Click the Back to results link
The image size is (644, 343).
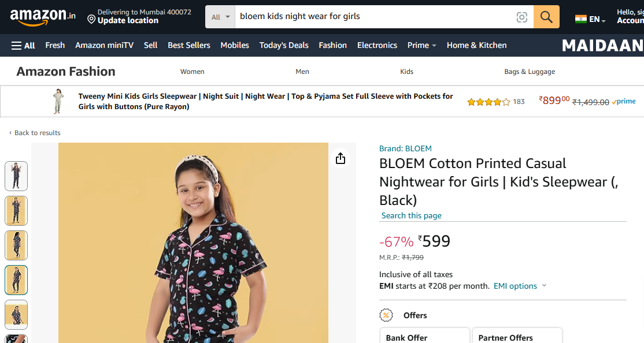[x=37, y=133]
